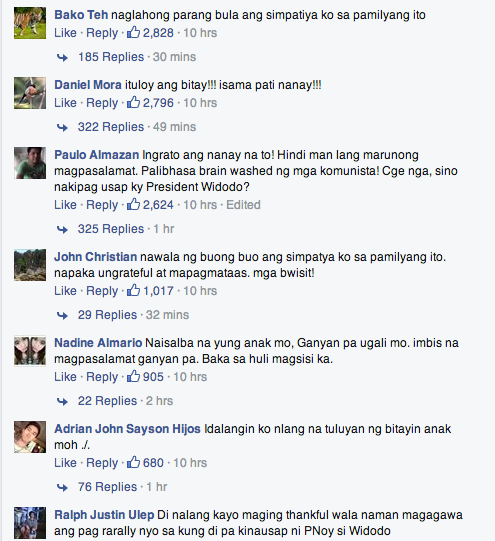This screenshot has width=495, height=541.
Task: Click thumbs-up icon showing 2,796 likes
Action: coord(133,102)
